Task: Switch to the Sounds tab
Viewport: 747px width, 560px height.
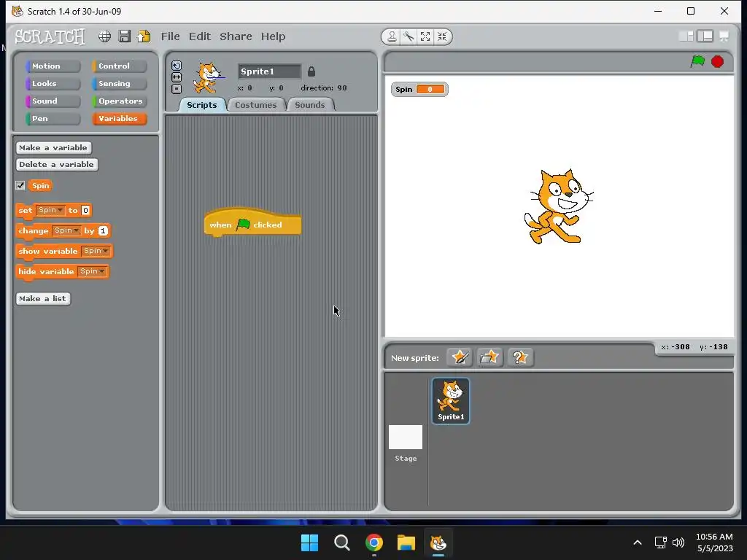Action: 309,105
